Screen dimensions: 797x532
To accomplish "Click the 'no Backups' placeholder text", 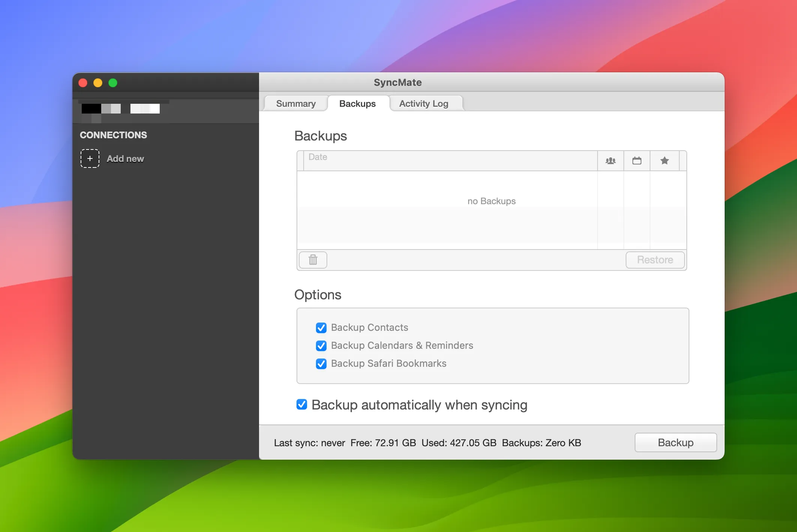I will tap(491, 201).
